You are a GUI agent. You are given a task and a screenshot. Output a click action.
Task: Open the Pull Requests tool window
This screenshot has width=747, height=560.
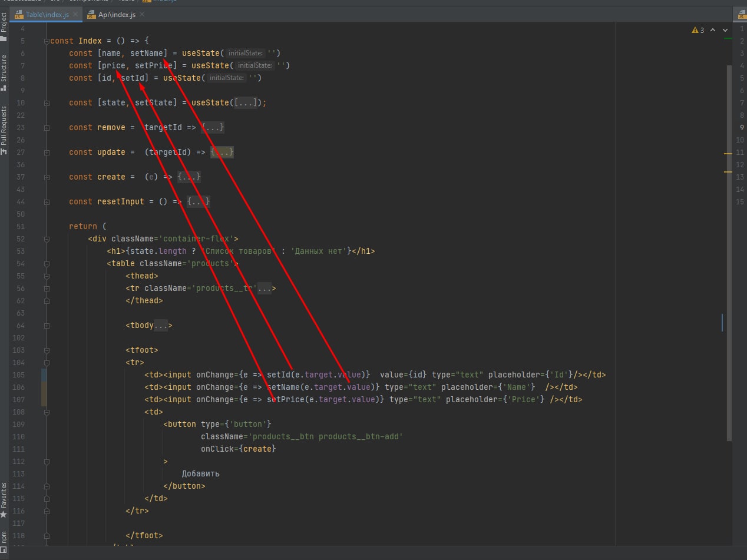[x=4, y=130]
